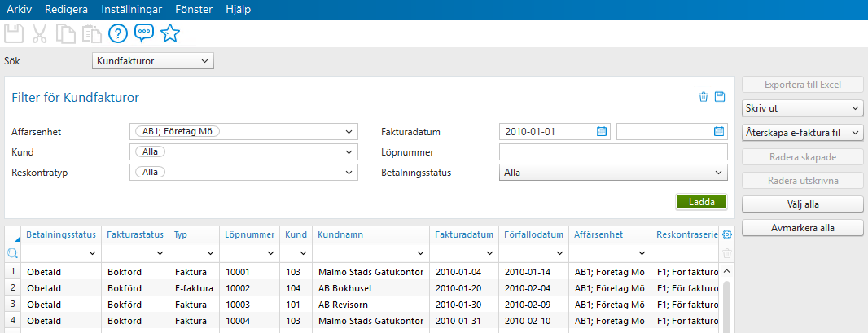Open Kundnamn column filter dropdown

point(420,253)
